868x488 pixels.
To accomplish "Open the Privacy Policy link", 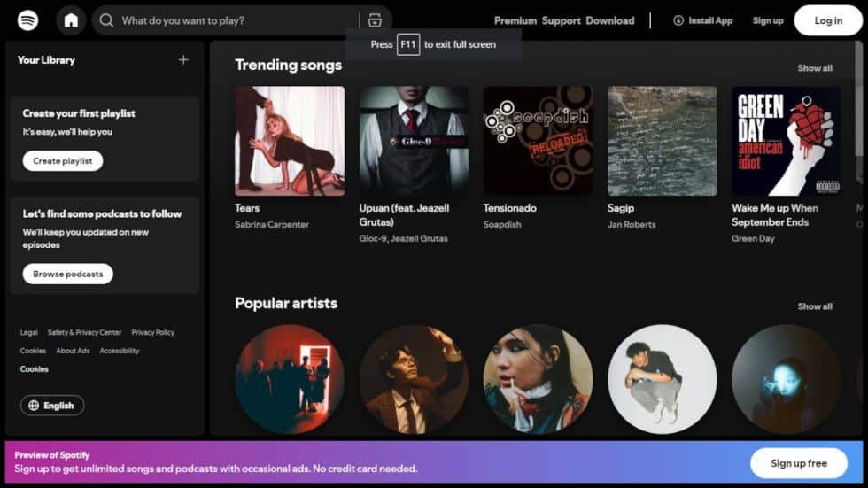I will [152, 332].
